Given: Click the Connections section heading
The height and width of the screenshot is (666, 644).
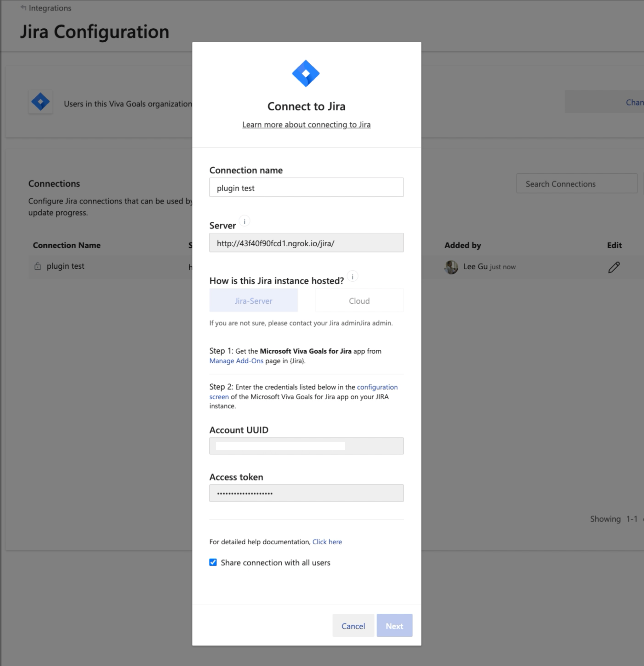Looking at the screenshot, I should coord(54,184).
